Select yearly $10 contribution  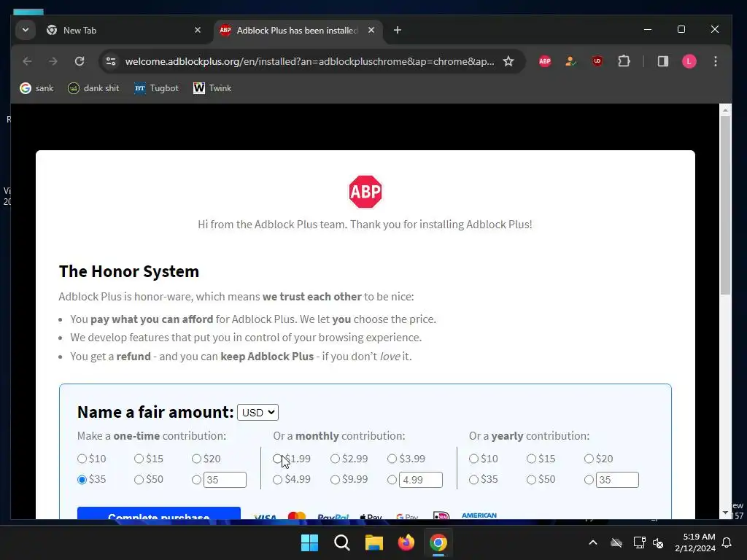pyautogui.click(x=473, y=459)
